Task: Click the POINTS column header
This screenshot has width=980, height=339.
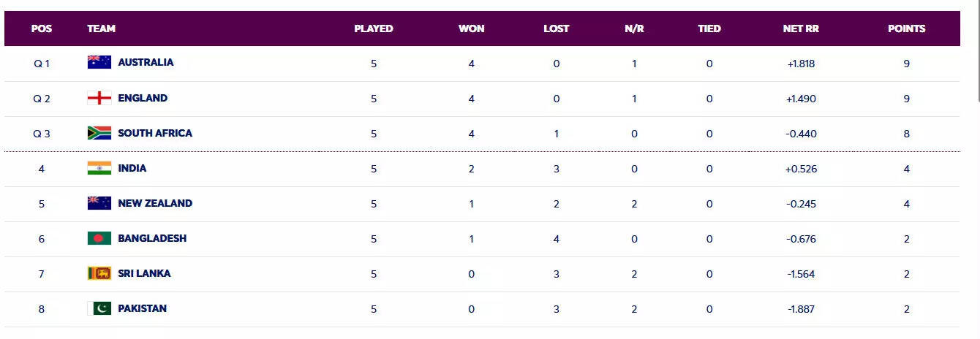Action: (x=906, y=28)
